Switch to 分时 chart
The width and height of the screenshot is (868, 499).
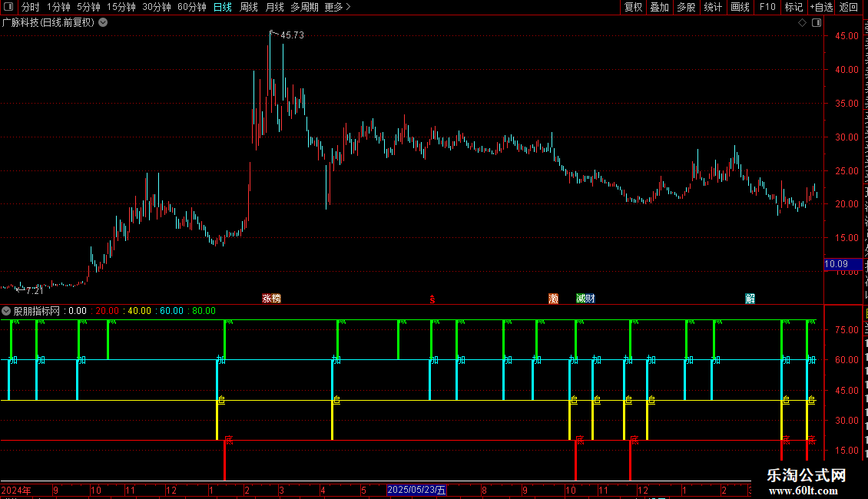(31, 7)
